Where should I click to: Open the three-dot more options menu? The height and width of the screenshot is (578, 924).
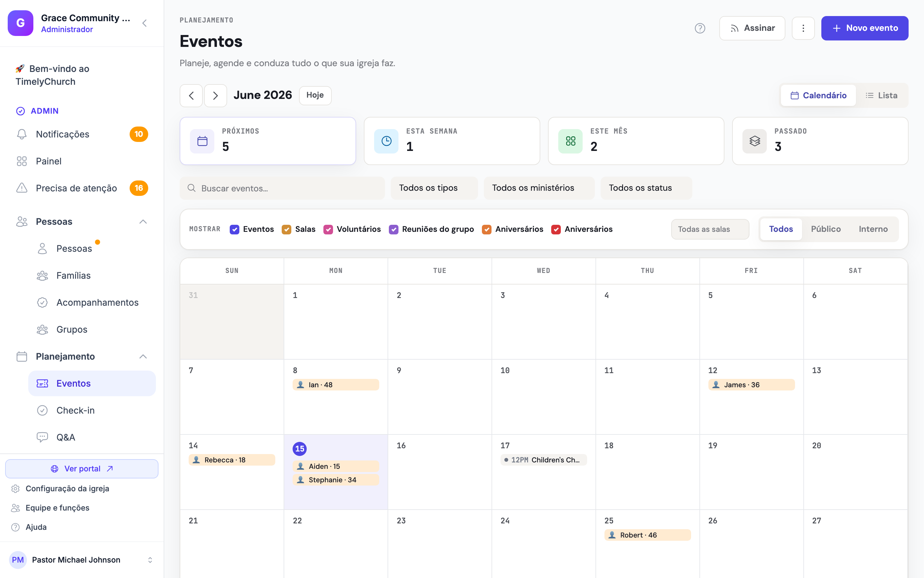coord(803,28)
